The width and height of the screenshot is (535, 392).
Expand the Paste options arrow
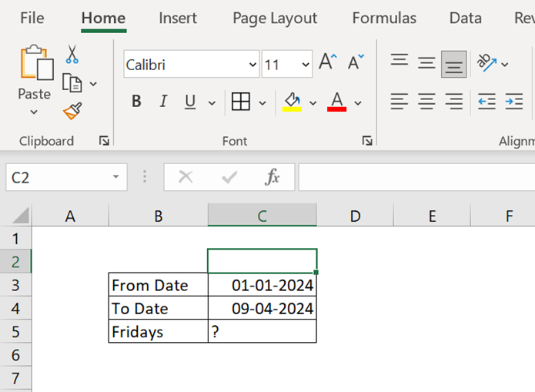point(33,112)
